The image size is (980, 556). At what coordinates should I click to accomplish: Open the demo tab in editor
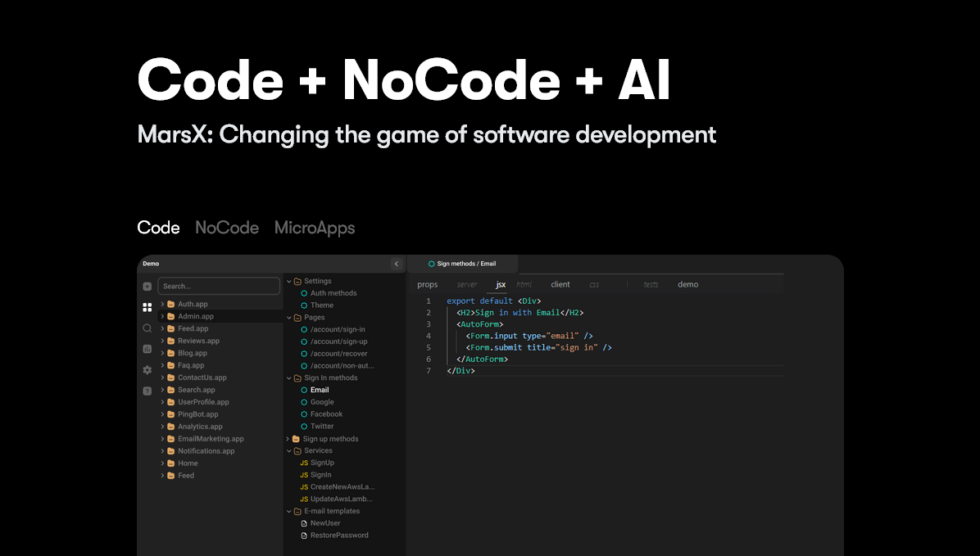[687, 285]
